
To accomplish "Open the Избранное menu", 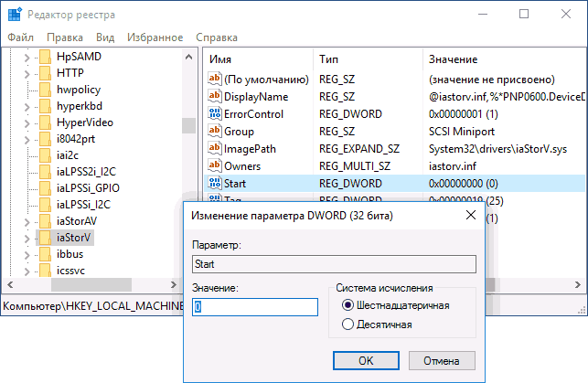I will click(x=153, y=37).
